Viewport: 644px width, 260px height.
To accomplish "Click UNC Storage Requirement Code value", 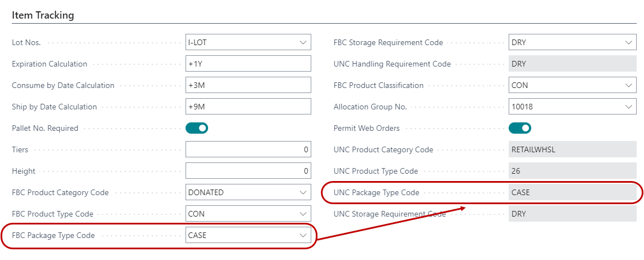I will [x=572, y=214].
